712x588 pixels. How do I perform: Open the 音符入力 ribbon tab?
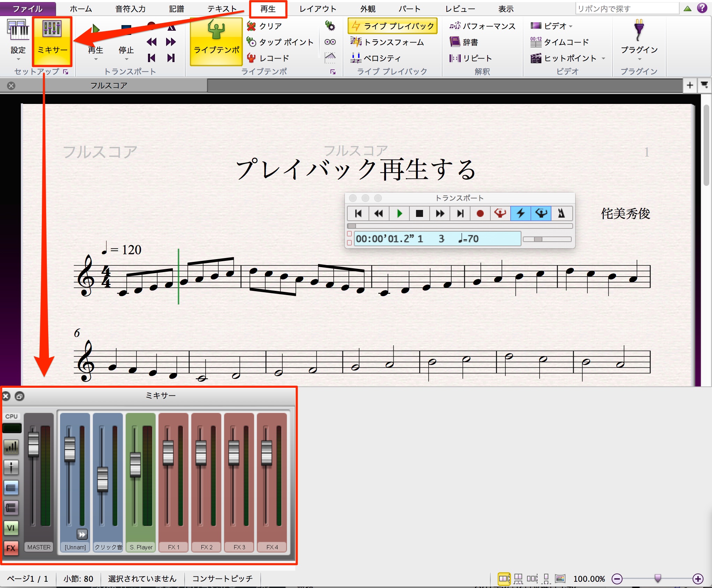pos(130,9)
